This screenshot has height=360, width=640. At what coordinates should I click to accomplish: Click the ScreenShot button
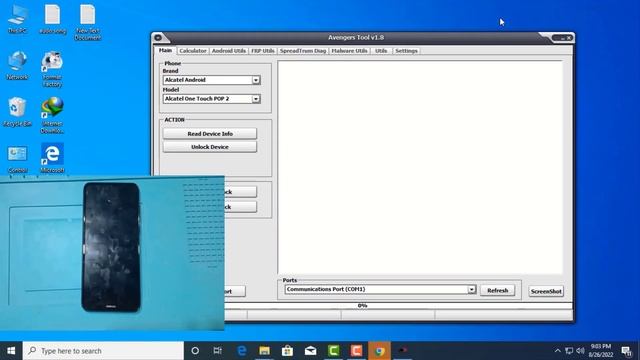click(546, 291)
